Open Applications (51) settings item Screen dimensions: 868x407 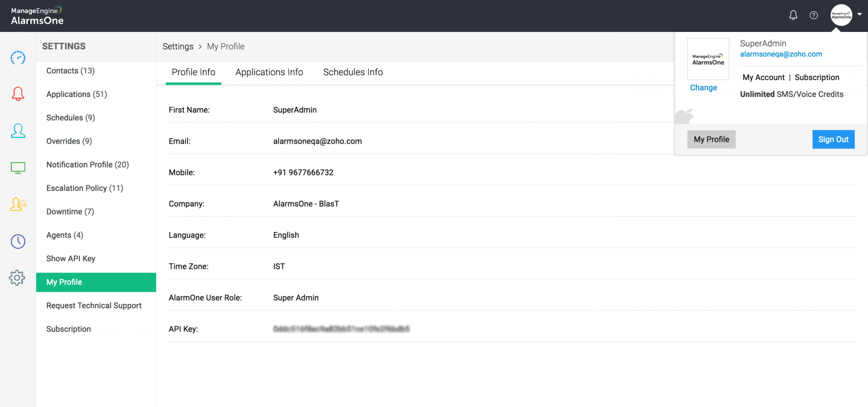click(x=76, y=94)
